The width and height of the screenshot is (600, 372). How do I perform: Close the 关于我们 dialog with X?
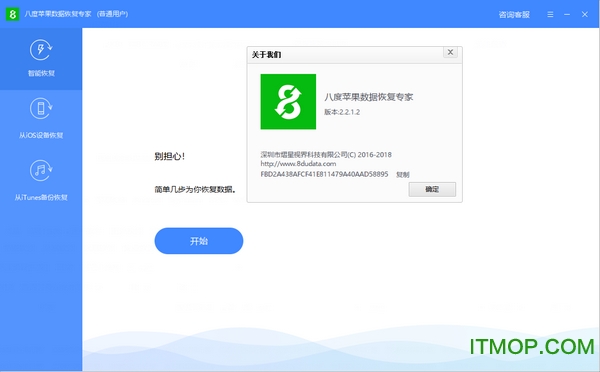point(450,52)
